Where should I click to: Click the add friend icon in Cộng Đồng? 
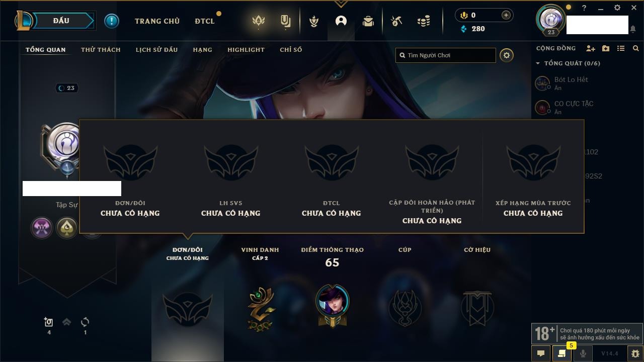click(x=591, y=48)
